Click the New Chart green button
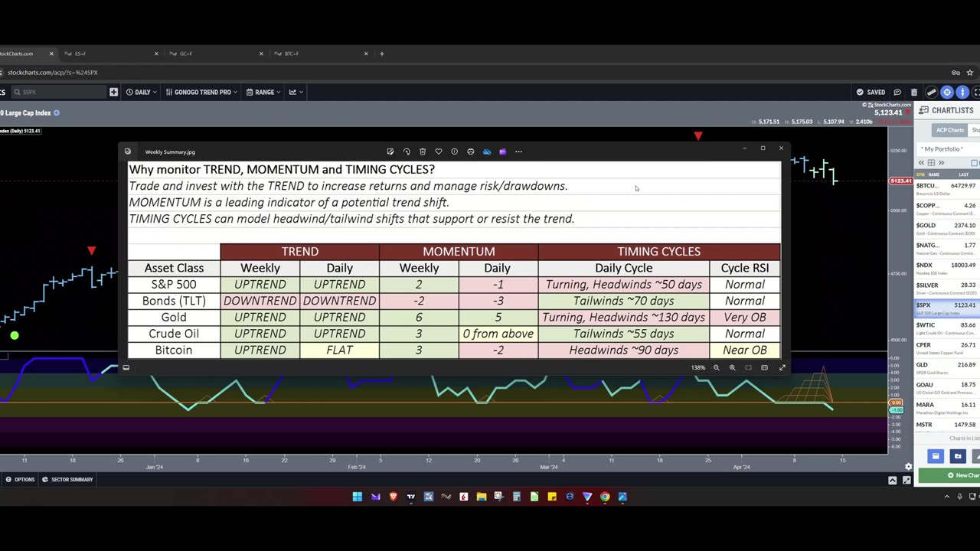This screenshot has width=980, height=551. click(950, 475)
